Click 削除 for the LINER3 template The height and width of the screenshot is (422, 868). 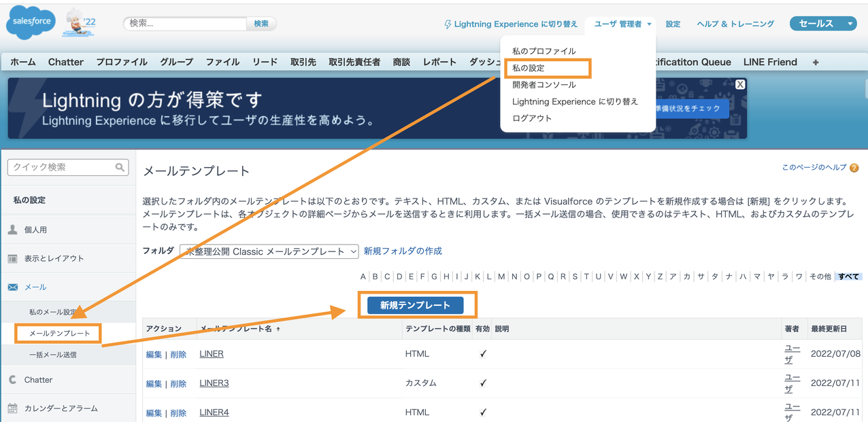[x=178, y=384]
